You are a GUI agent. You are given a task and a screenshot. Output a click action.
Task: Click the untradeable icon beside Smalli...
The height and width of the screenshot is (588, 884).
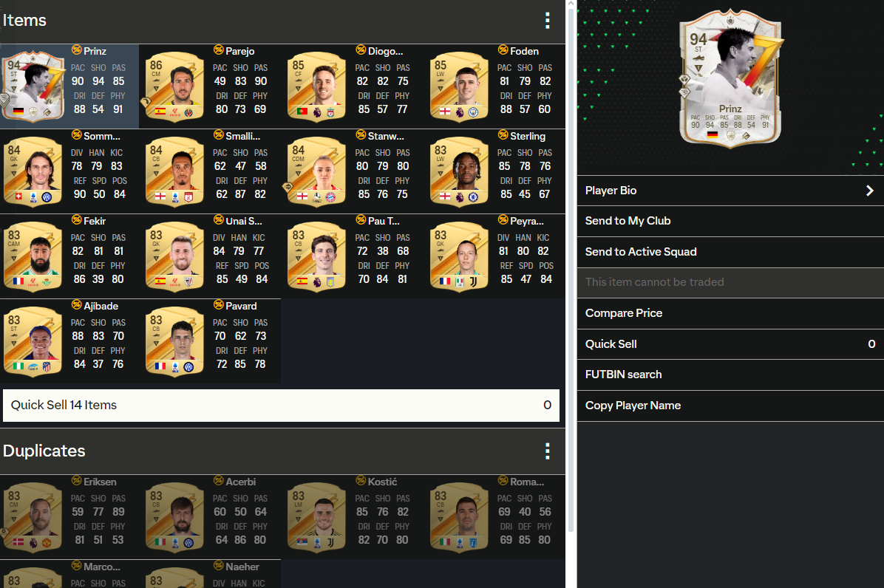point(219,135)
